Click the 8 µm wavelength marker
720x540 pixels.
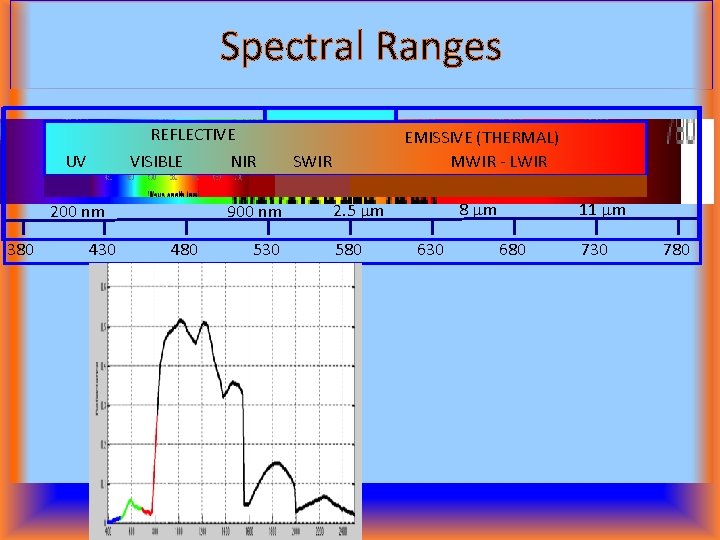pyautogui.click(x=478, y=210)
